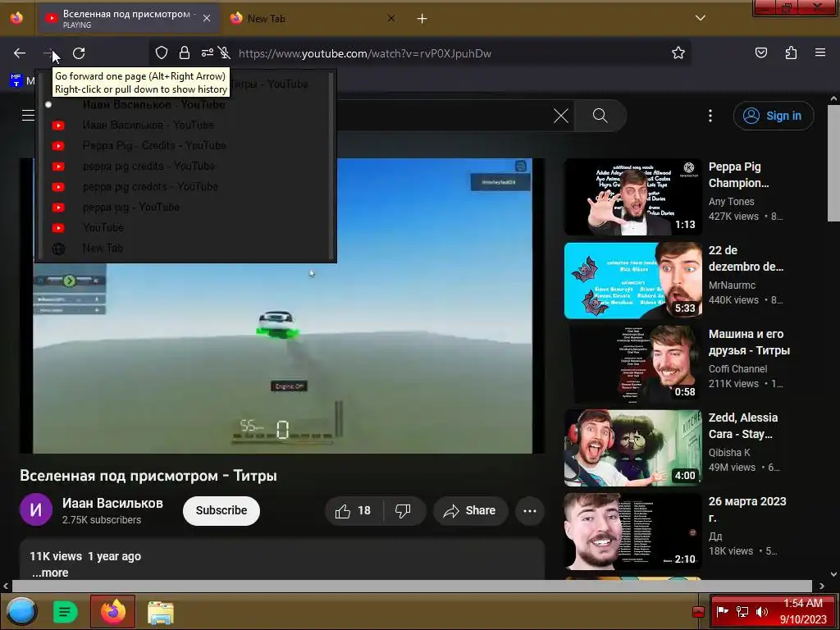The width and height of the screenshot is (840, 630).
Task: Open more actions ellipsis under video
Action: point(530,510)
